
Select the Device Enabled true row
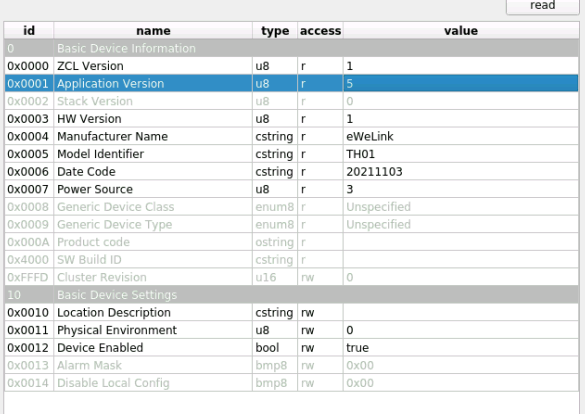(x=291, y=348)
